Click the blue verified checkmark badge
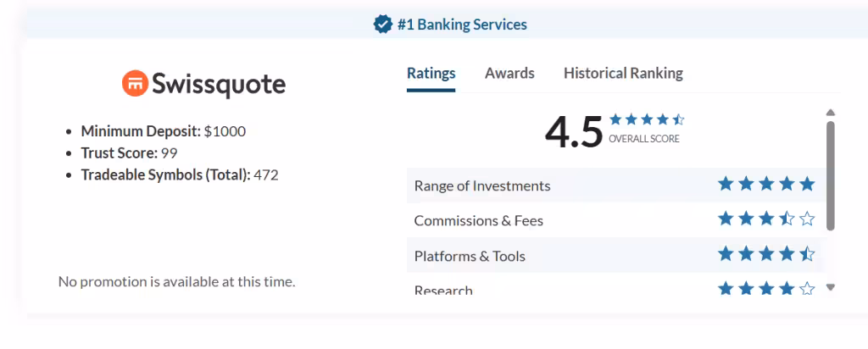The width and height of the screenshot is (868, 349). pos(383,25)
